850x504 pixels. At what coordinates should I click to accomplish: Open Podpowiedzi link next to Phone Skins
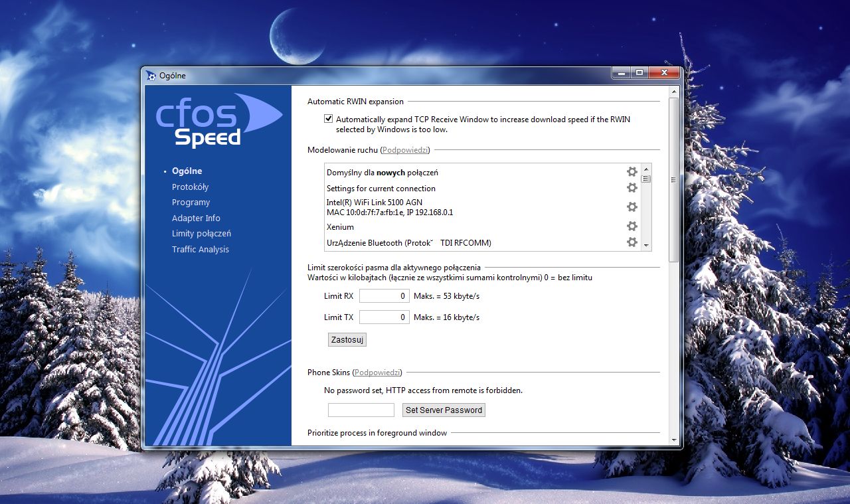pyautogui.click(x=377, y=373)
